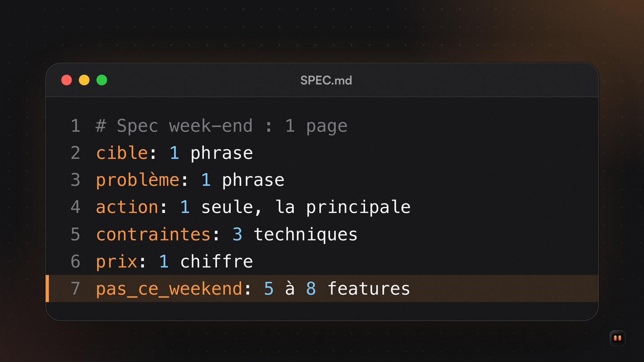This screenshot has width=644, height=362.
Task: Click the comment line '# Spec week-end : 1 page'
Action: 221,126
